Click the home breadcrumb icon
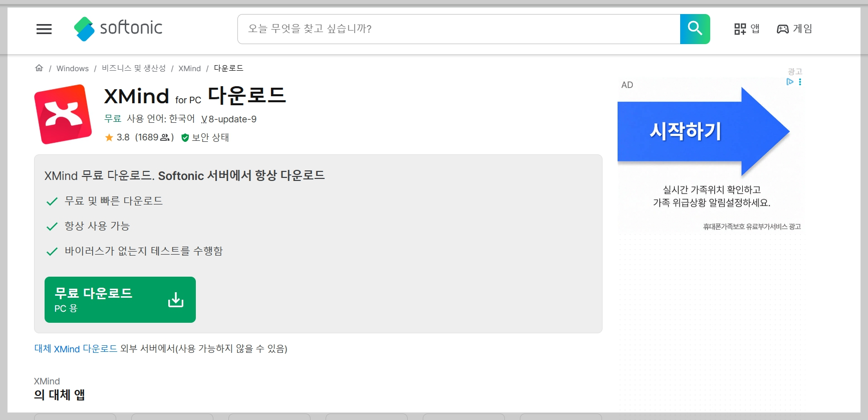Viewport: 868px width, 420px height. click(x=39, y=68)
